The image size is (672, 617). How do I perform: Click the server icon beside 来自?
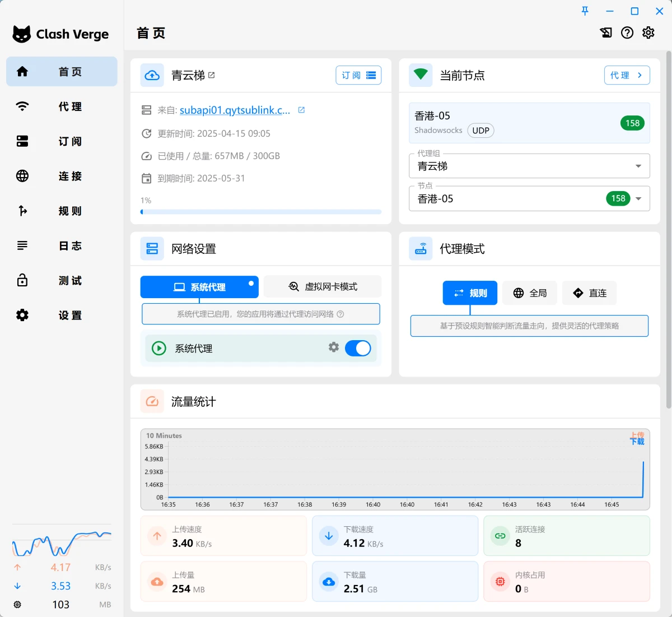(x=147, y=110)
